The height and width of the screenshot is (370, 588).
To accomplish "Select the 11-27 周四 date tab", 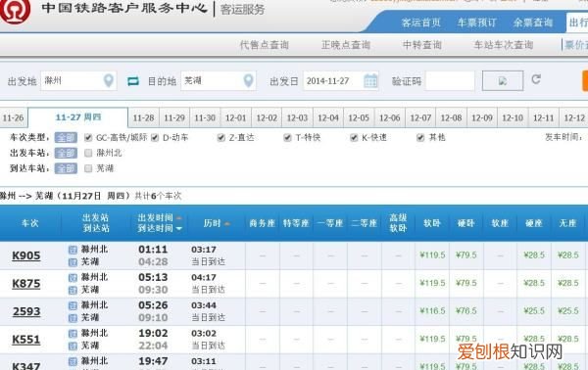I will pyautogui.click(x=78, y=117).
